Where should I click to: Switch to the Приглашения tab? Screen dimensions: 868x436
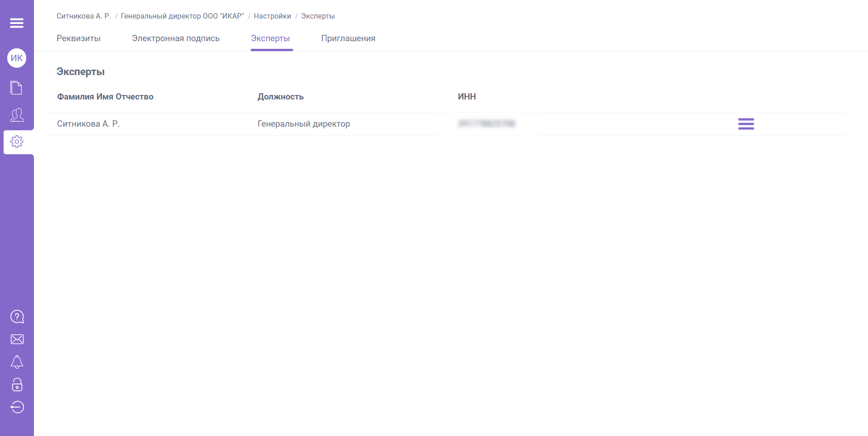348,38
